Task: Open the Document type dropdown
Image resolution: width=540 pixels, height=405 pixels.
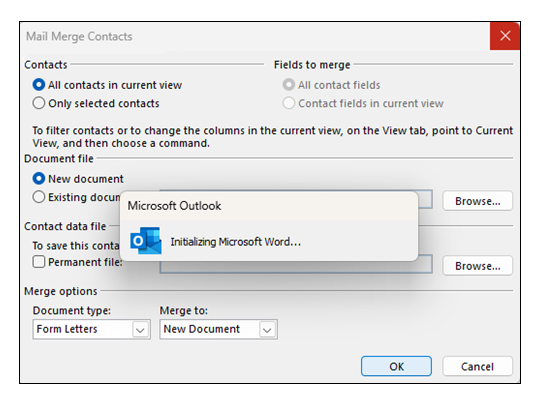Action: [92, 330]
